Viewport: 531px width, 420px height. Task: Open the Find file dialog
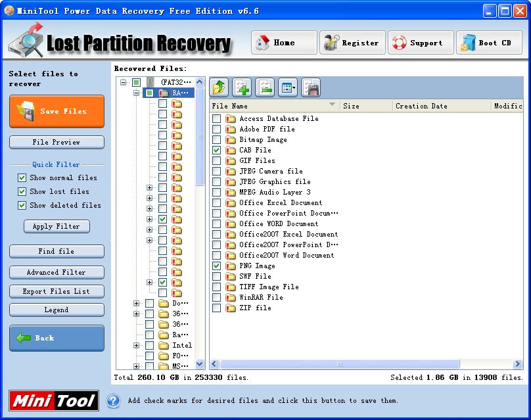[x=57, y=251]
